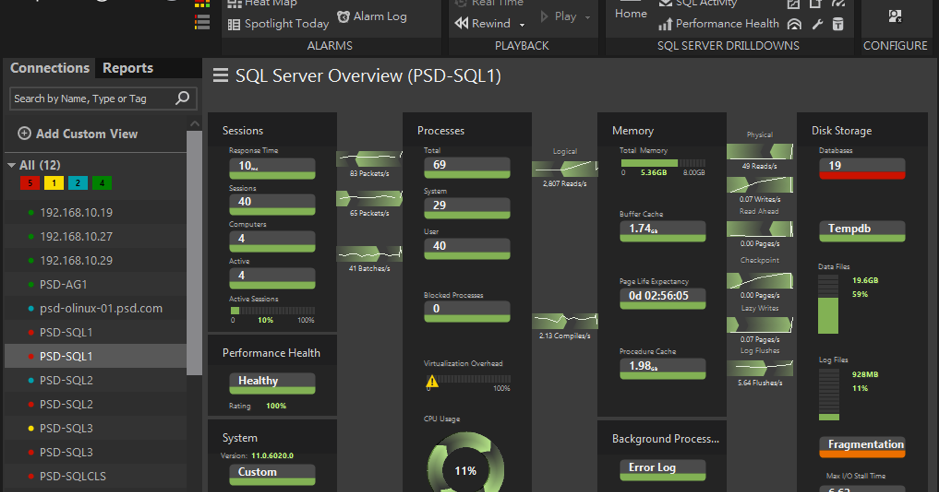Screen dimensions: 939x492
Task: Open the Computers 4 metric
Action: (x=272, y=241)
